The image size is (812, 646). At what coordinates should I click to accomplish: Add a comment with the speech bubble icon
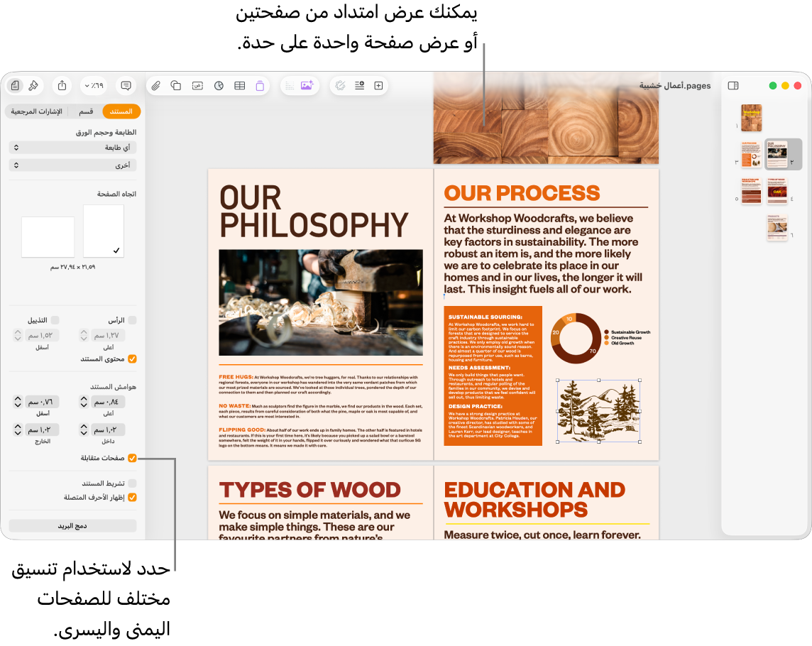point(126,85)
